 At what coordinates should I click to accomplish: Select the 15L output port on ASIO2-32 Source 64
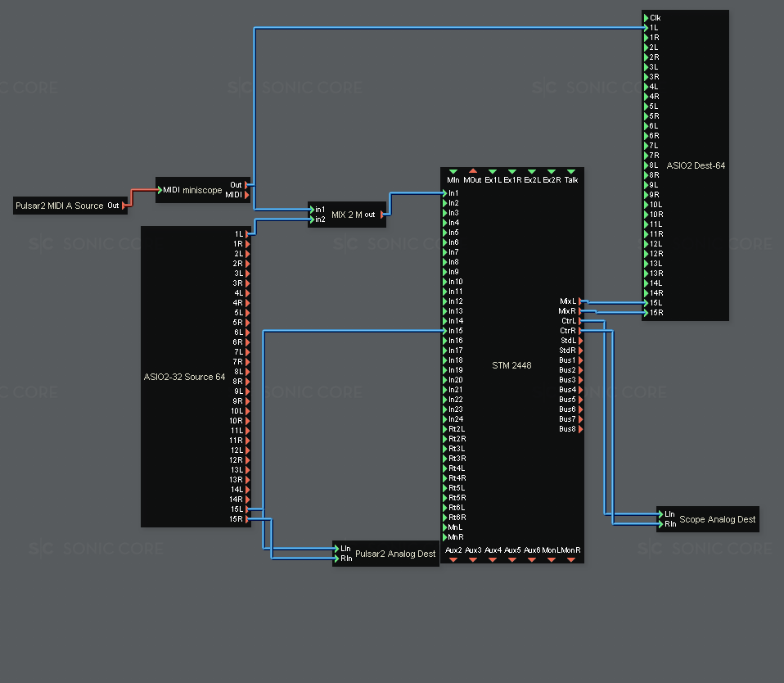[247, 509]
